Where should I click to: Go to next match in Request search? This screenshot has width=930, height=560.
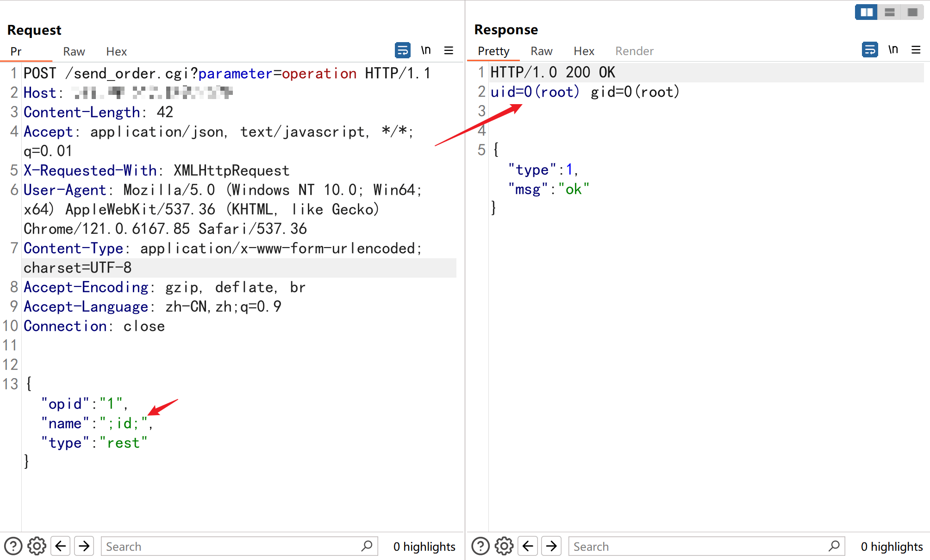84,546
